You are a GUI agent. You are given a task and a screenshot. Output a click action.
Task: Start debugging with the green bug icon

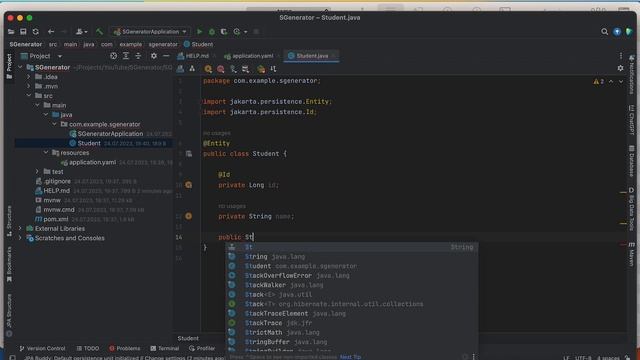(211, 31)
